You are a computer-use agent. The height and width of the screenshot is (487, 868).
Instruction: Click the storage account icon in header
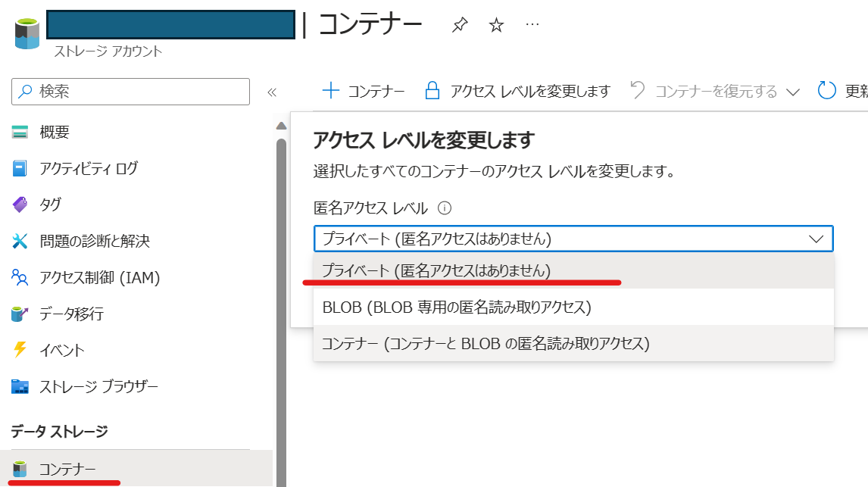pos(27,34)
